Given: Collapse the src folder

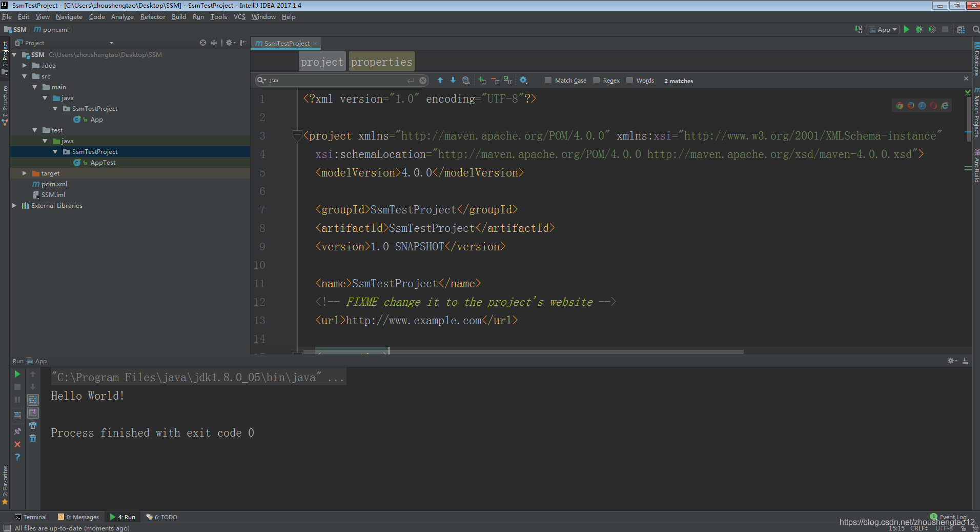Looking at the screenshot, I should click(x=24, y=76).
